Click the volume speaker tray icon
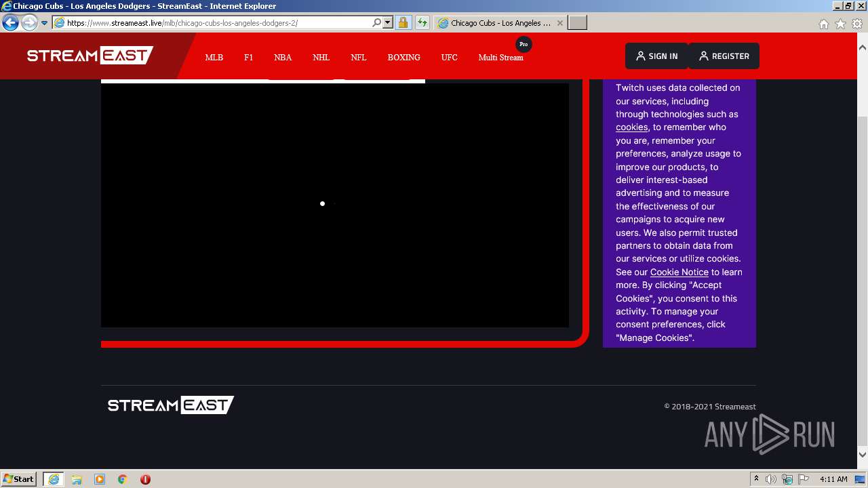Viewport: 868px width, 488px height. coord(771,479)
